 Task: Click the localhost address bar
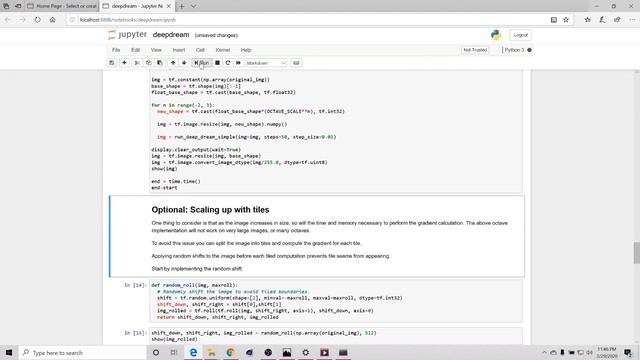pyautogui.click(x=306, y=20)
